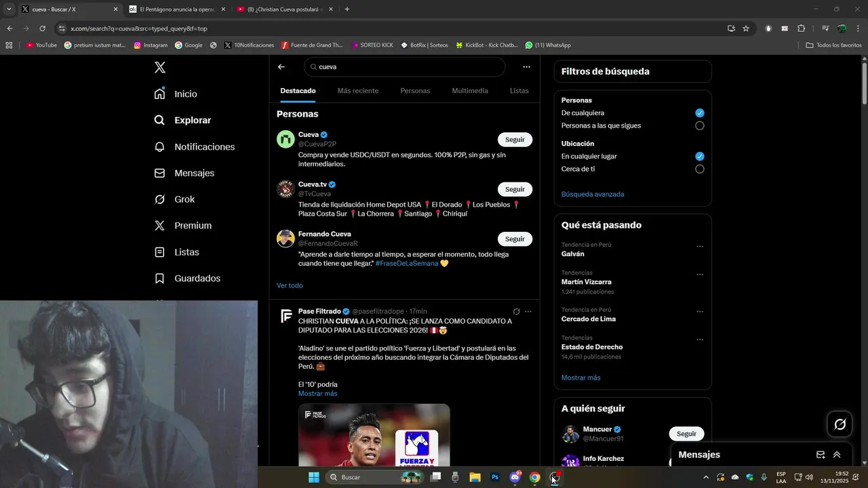
Task: Open #FraseDeLaSemana hashtag
Action: pyautogui.click(x=407, y=263)
